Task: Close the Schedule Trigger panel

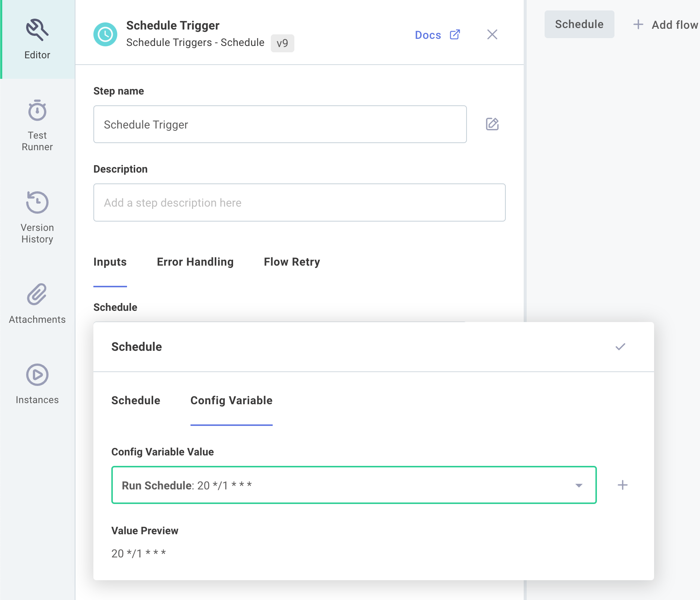Action: click(492, 34)
